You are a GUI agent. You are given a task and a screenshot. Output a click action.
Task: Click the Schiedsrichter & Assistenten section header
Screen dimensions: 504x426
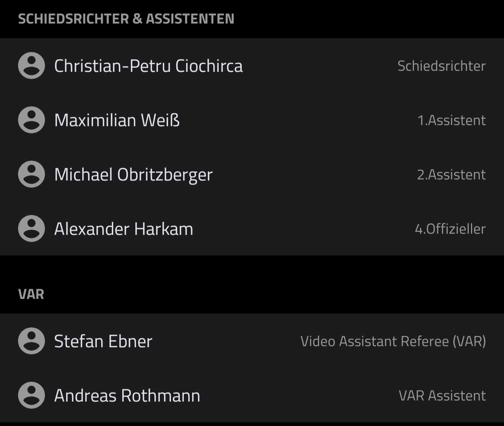(x=126, y=19)
